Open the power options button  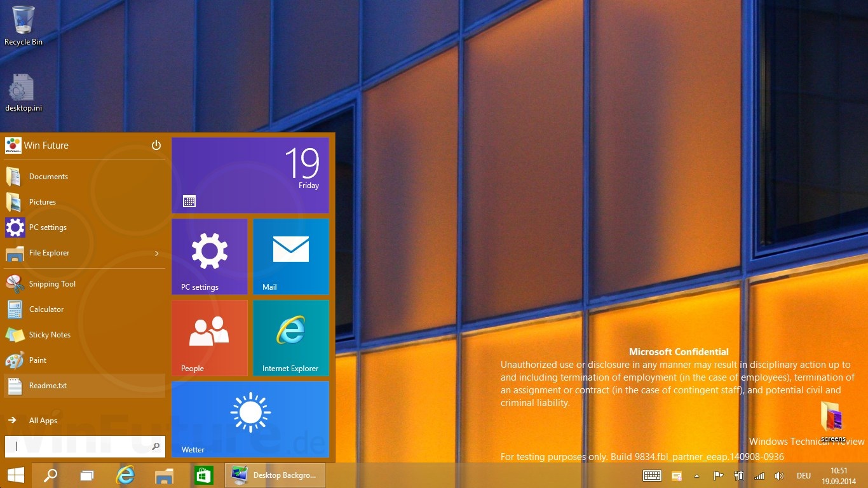pos(156,146)
